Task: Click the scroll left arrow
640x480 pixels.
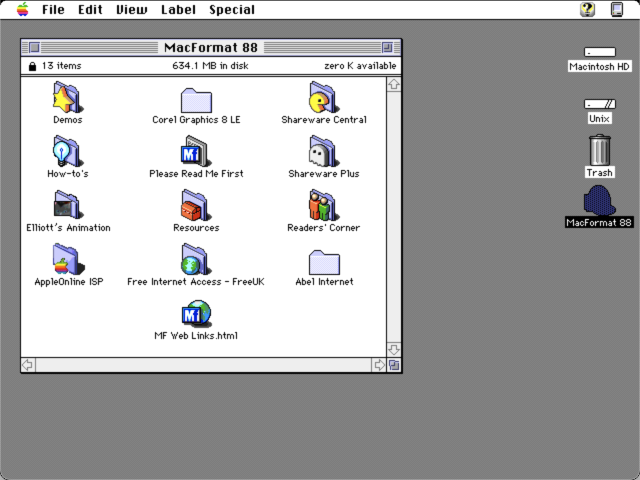Action: tap(28, 365)
